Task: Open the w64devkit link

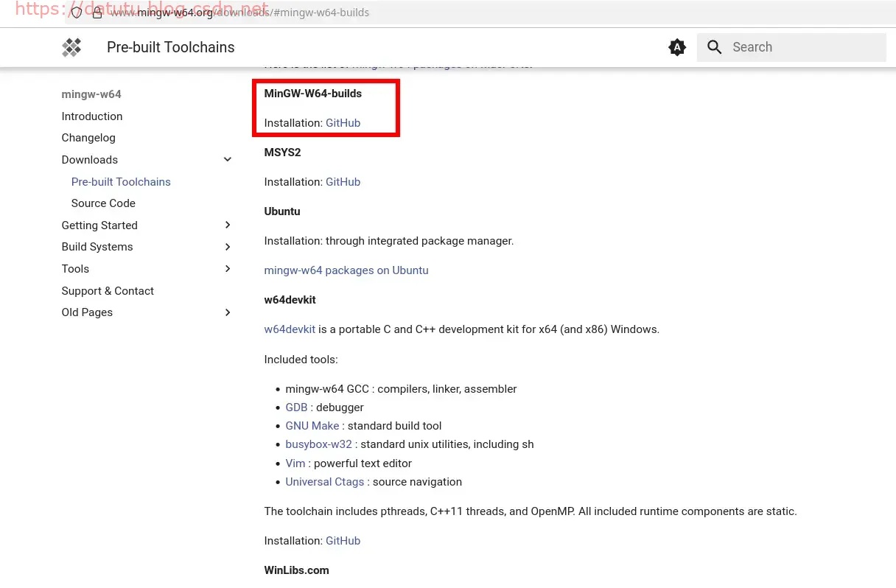Action: tap(290, 329)
